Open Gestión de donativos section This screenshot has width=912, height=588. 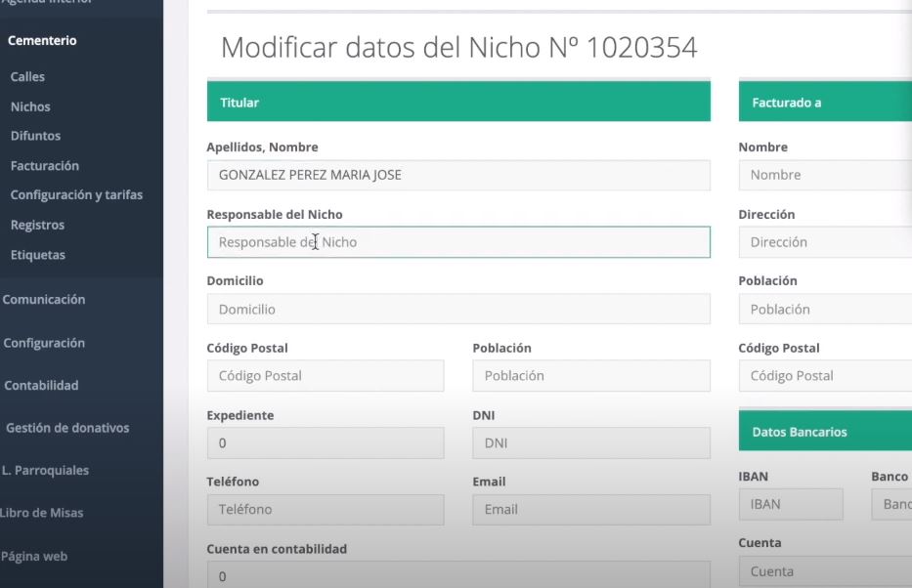click(67, 428)
